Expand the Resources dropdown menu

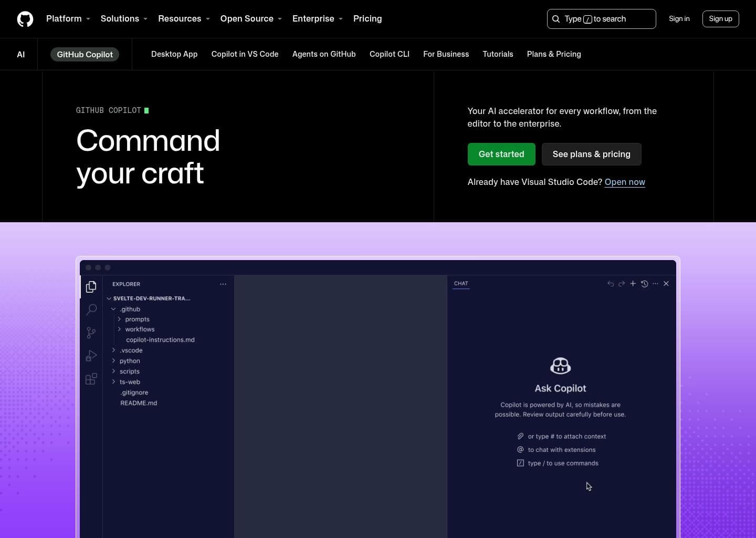coord(184,19)
